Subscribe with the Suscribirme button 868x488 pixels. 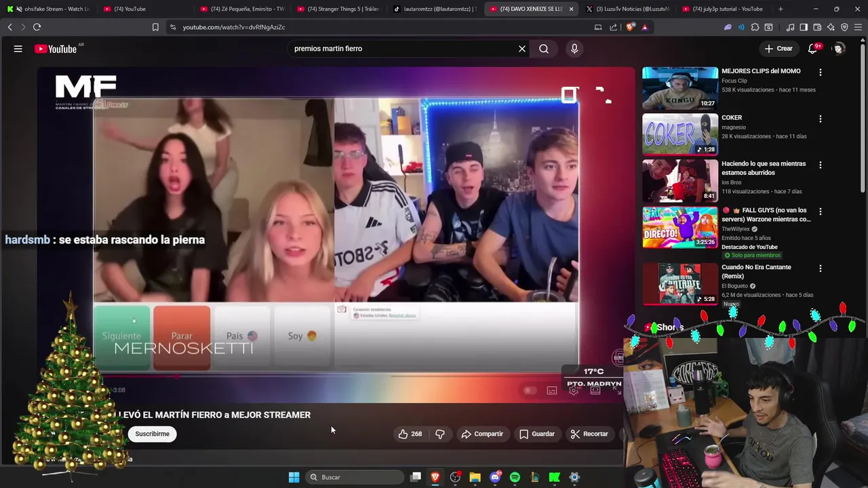[153, 434]
